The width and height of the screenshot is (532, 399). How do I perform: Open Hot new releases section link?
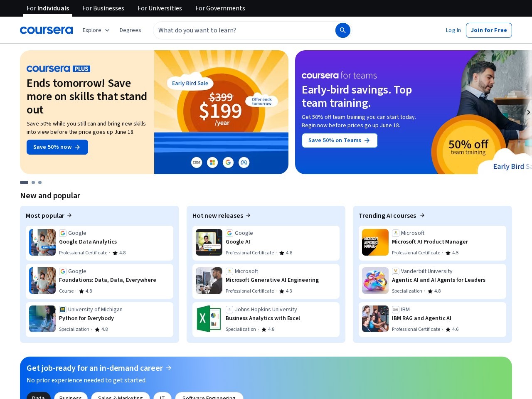pos(222,215)
